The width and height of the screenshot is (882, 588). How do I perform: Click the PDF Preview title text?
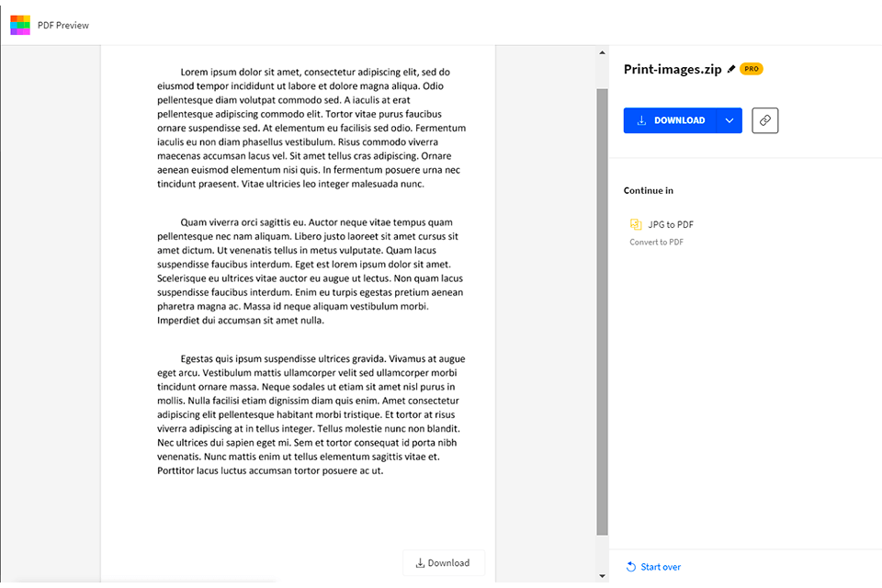[x=63, y=26]
